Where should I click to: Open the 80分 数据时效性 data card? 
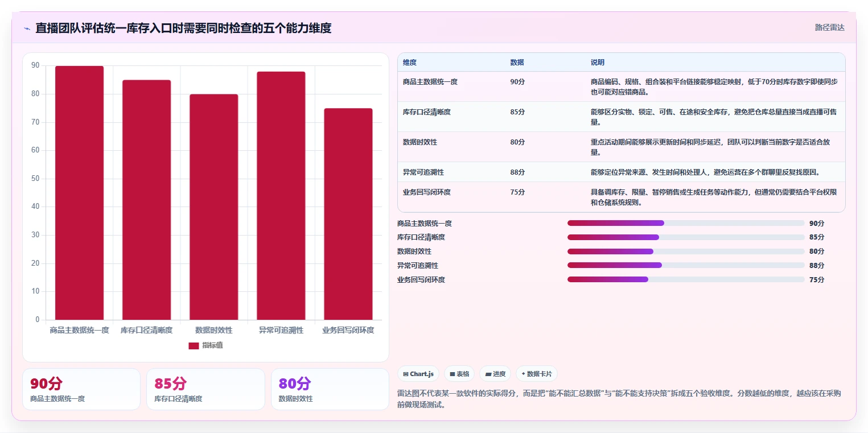point(330,389)
